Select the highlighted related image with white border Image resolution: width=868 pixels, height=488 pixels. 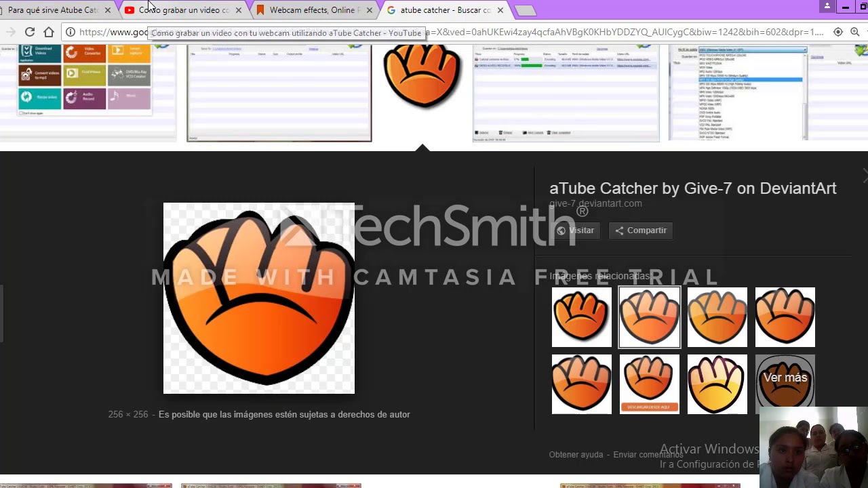650,317
